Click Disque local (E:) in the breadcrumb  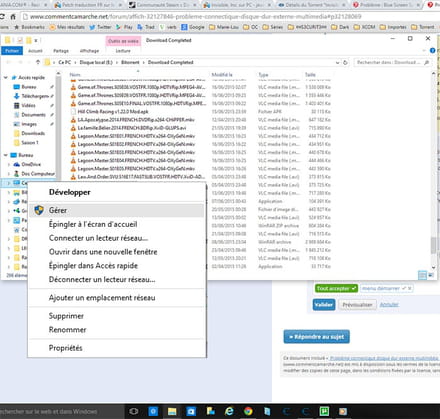coord(96,62)
